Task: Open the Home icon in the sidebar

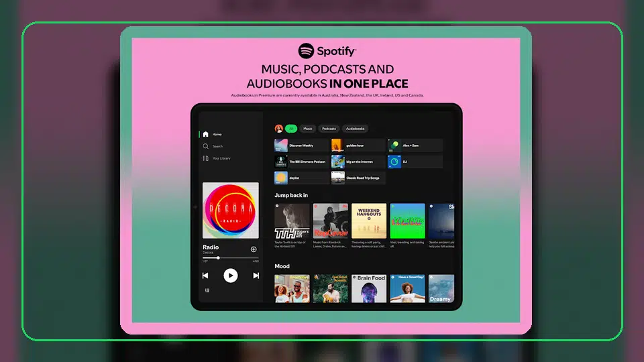Action: pos(206,134)
